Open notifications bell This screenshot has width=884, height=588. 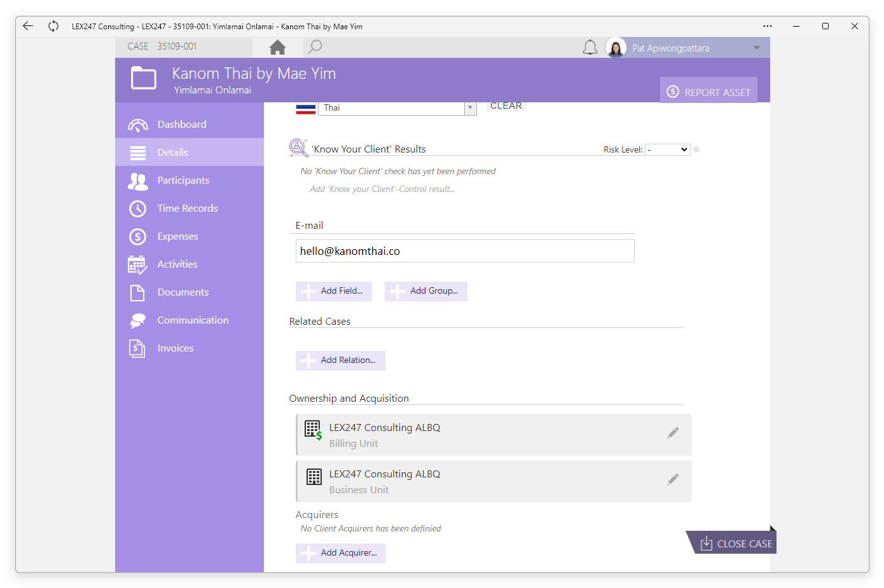click(x=590, y=48)
